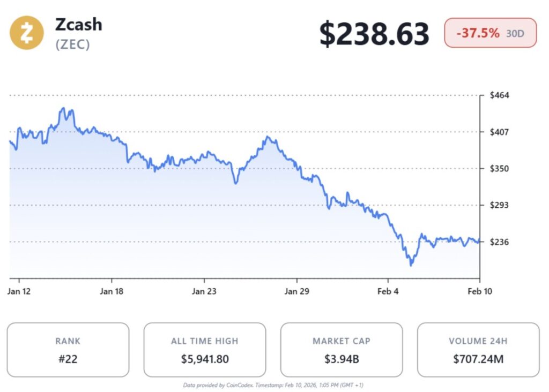Click the -37.5% 30D change badge

[x=490, y=33]
